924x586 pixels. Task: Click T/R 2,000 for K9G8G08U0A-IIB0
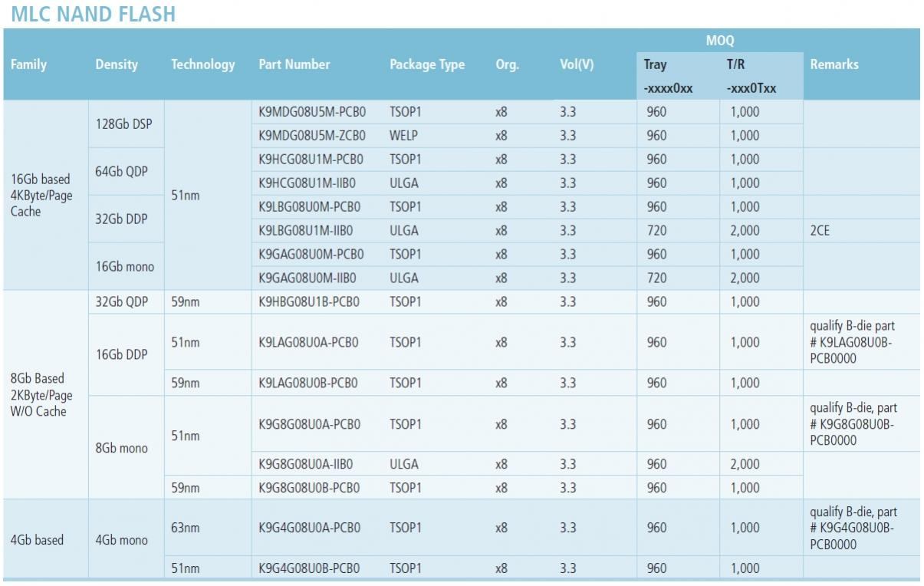pyautogui.click(x=744, y=464)
